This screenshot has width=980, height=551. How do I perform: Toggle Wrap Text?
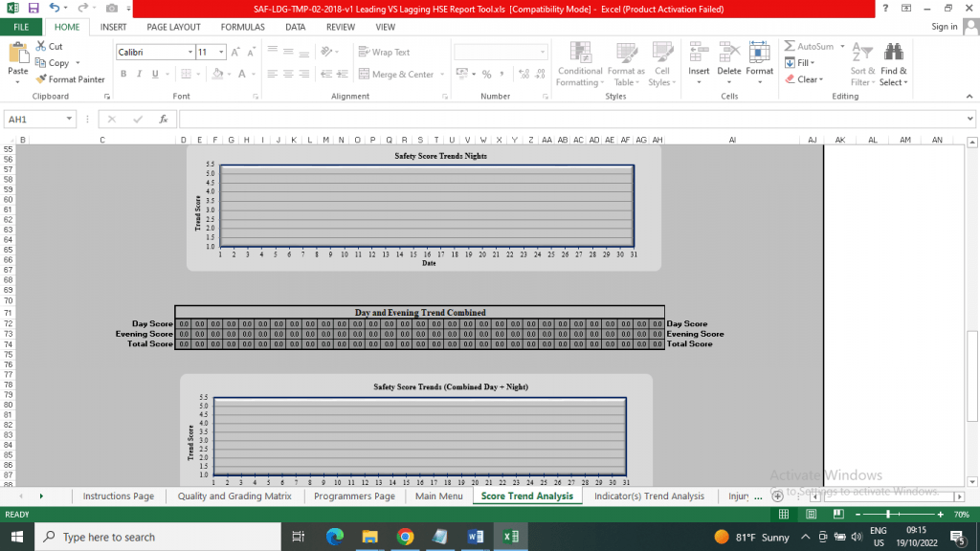(x=385, y=53)
